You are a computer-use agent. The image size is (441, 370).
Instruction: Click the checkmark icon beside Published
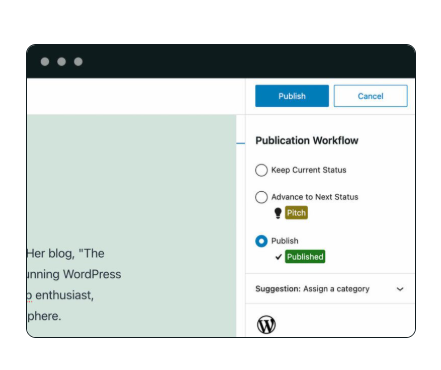coord(279,257)
